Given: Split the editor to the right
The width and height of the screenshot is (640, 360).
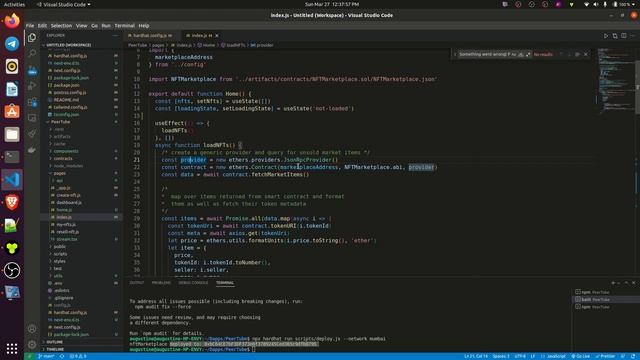Looking at the screenshot, I should click(x=624, y=36).
